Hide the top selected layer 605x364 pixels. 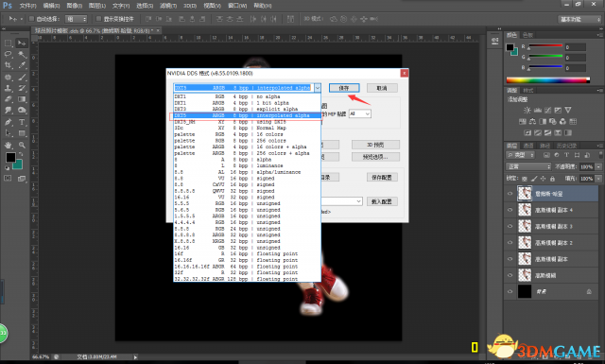tap(510, 194)
